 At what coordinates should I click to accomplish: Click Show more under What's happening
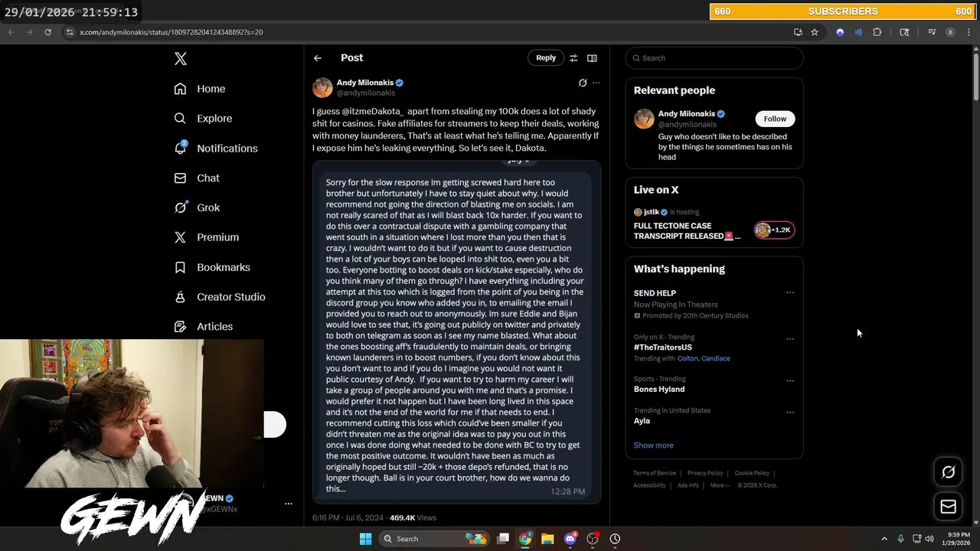(654, 445)
